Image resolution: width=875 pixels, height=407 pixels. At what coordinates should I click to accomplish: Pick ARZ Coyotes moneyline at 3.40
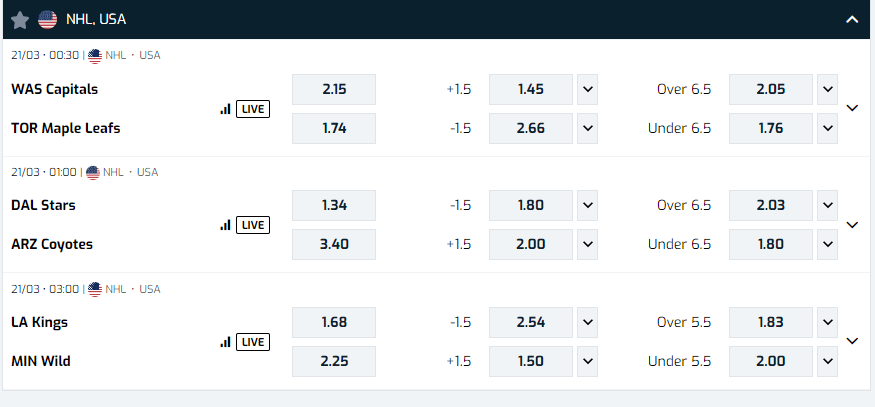(334, 245)
